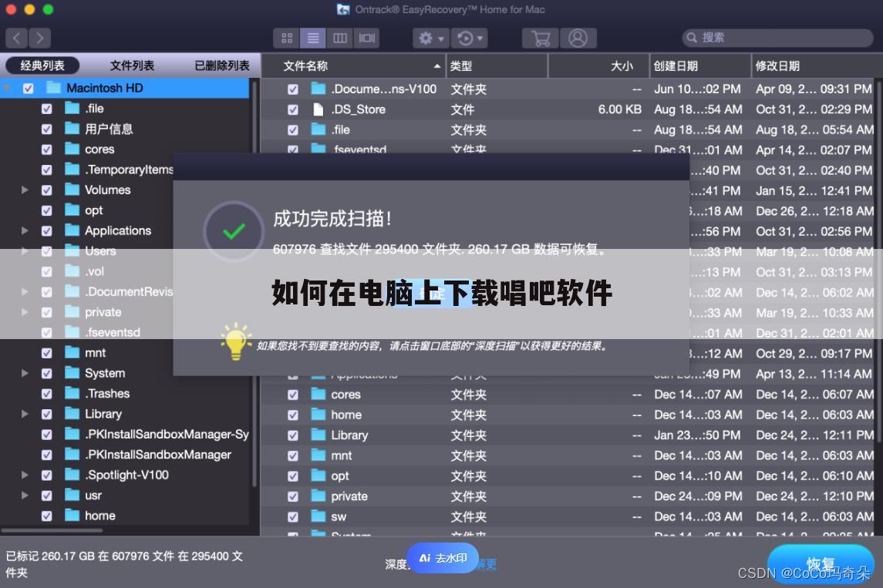Switch to the 经典列表 tab
The height and width of the screenshot is (588, 883).
tap(42, 66)
